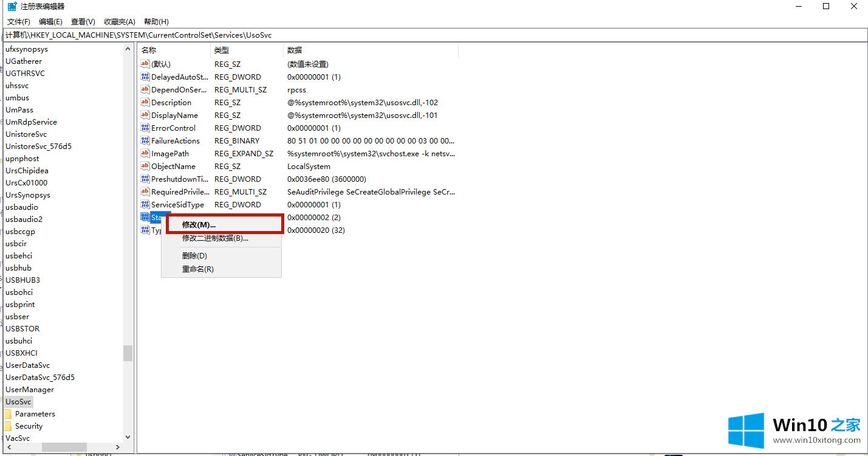The image size is (868, 456).
Task: Click the FailureActions binary value icon
Action: click(x=145, y=141)
